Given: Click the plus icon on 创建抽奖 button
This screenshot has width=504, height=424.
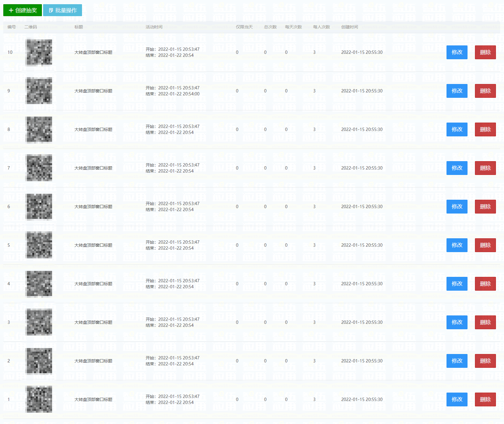Looking at the screenshot, I should point(11,10).
